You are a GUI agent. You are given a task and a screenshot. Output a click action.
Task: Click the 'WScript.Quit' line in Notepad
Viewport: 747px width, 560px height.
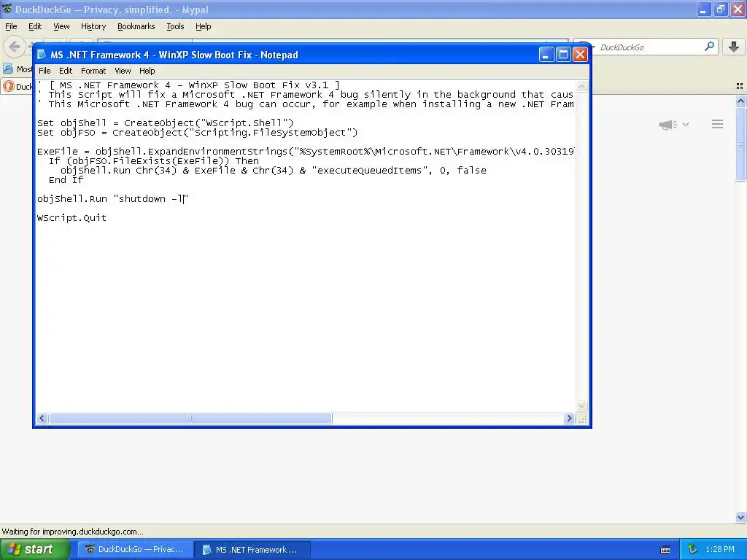[72, 218]
